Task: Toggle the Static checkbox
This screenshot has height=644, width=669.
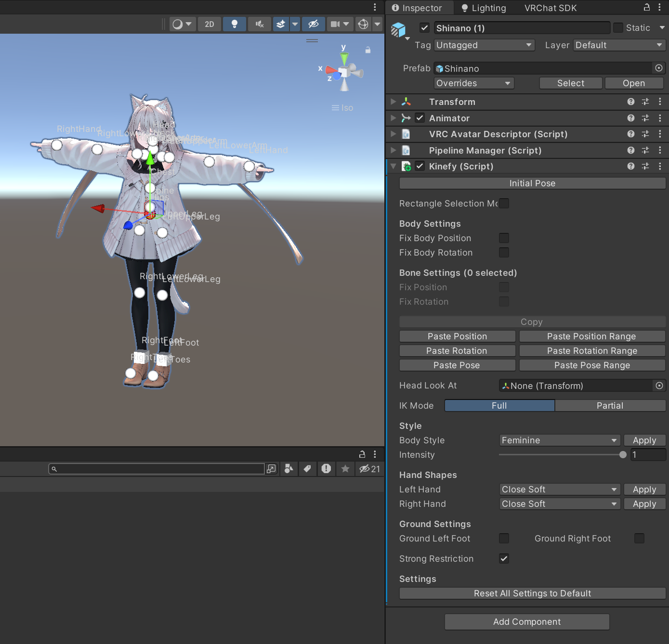Action: click(x=618, y=28)
